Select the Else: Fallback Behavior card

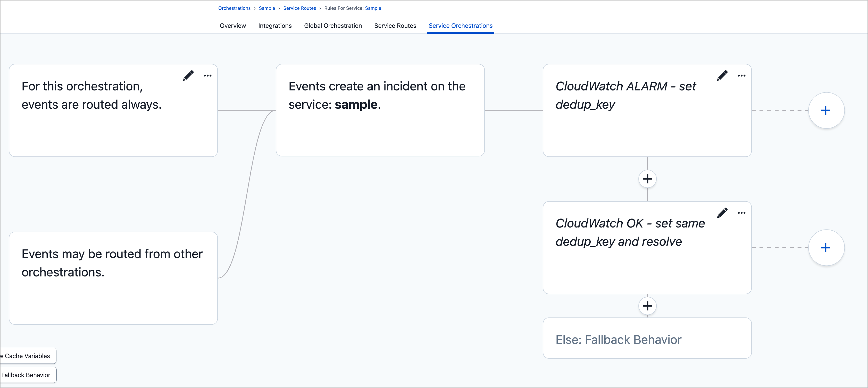tap(647, 339)
